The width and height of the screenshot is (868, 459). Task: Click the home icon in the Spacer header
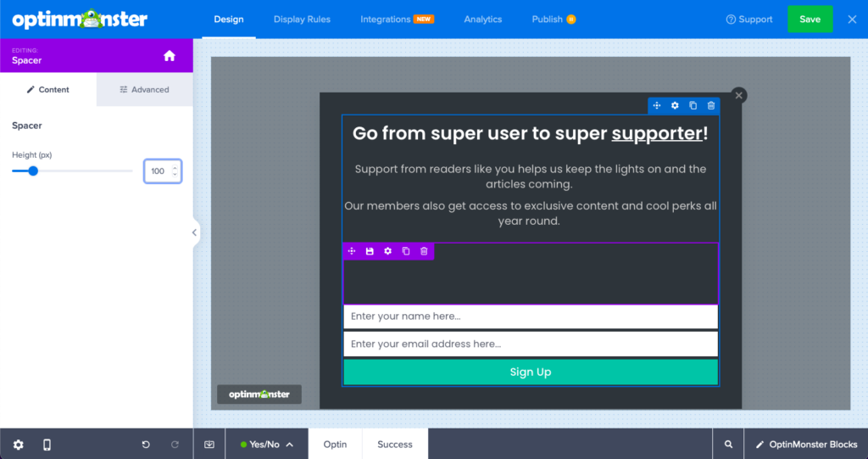click(x=170, y=56)
